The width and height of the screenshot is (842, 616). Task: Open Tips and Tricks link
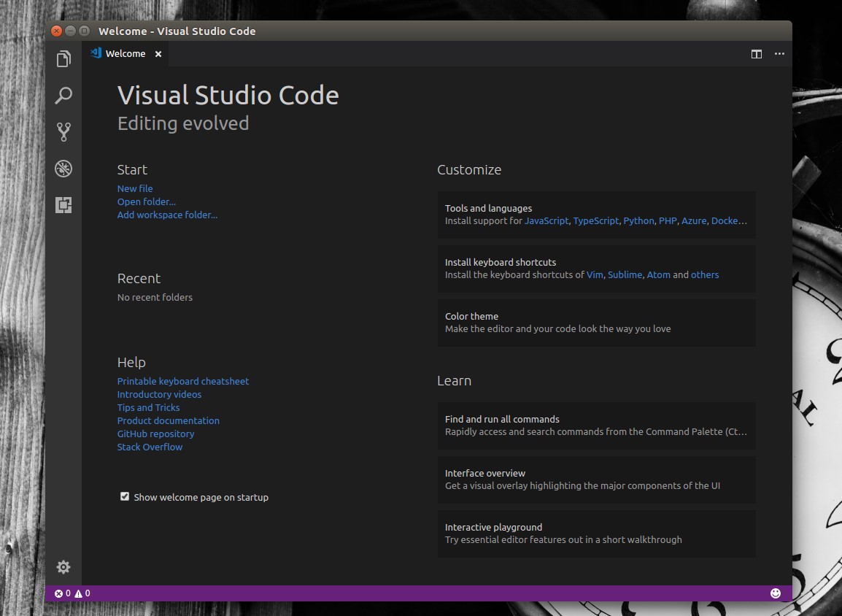click(149, 407)
